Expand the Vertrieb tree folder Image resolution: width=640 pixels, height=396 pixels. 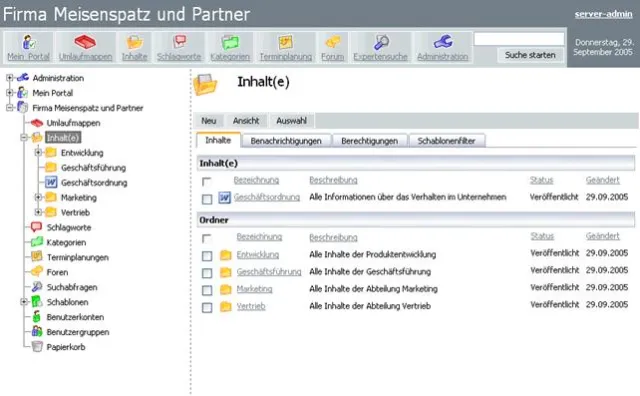(38, 212)
